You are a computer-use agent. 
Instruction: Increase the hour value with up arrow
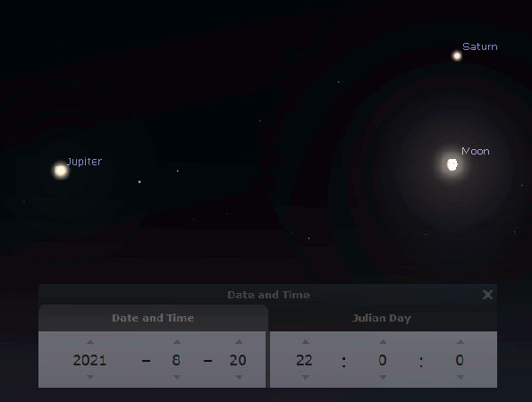pyautogui.click(x=306, y=342)
